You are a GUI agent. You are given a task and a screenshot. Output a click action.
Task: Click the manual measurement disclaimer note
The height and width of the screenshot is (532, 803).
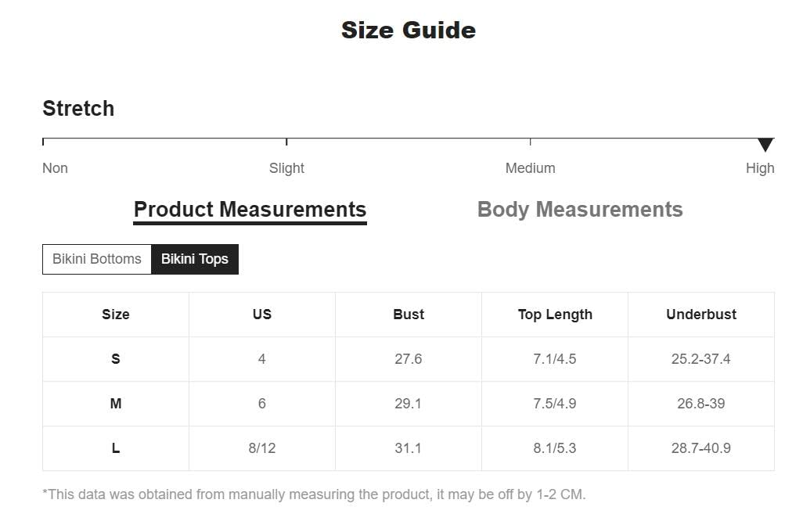[x=314, y=494]
